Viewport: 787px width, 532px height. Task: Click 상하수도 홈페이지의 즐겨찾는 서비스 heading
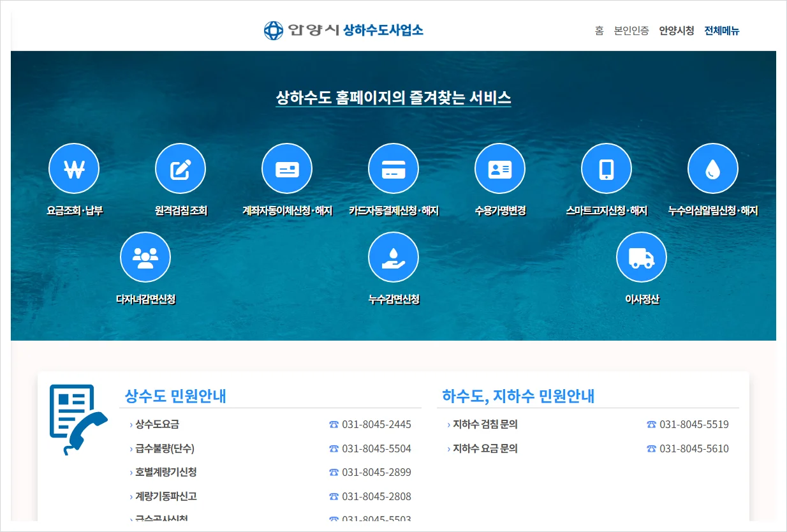(x=393, y=98)
